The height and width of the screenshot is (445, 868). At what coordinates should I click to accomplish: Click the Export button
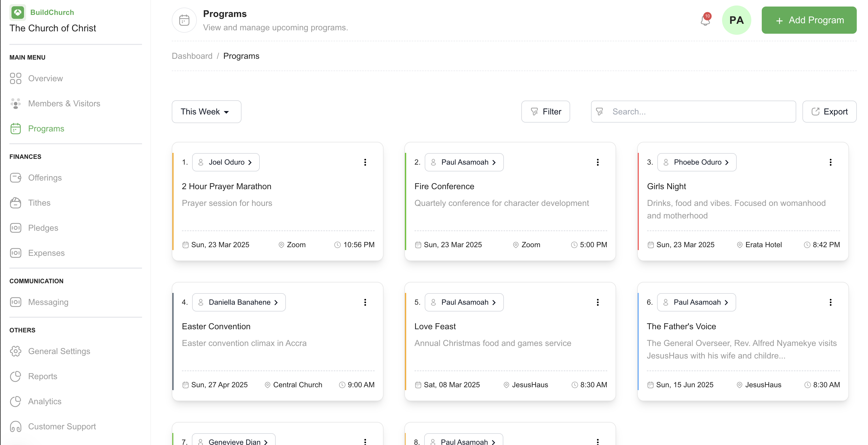tap(829, 111)
